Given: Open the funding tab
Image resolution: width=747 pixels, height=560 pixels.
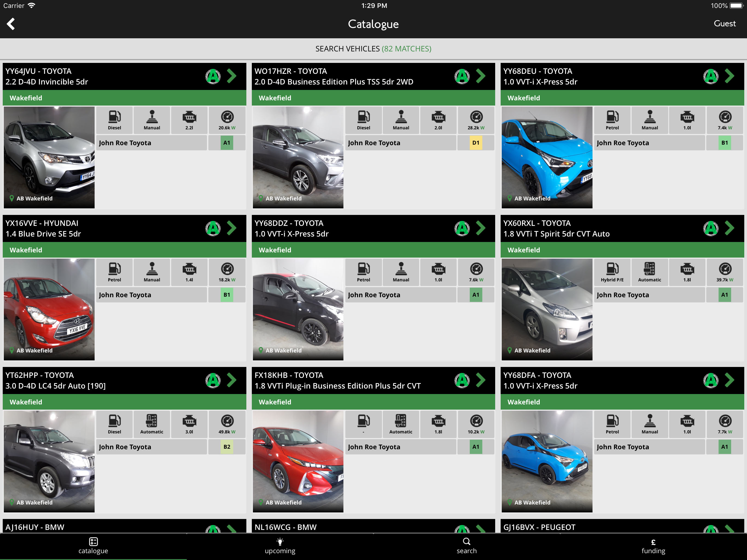Looking at the screenshot, I should pos(653,546).
